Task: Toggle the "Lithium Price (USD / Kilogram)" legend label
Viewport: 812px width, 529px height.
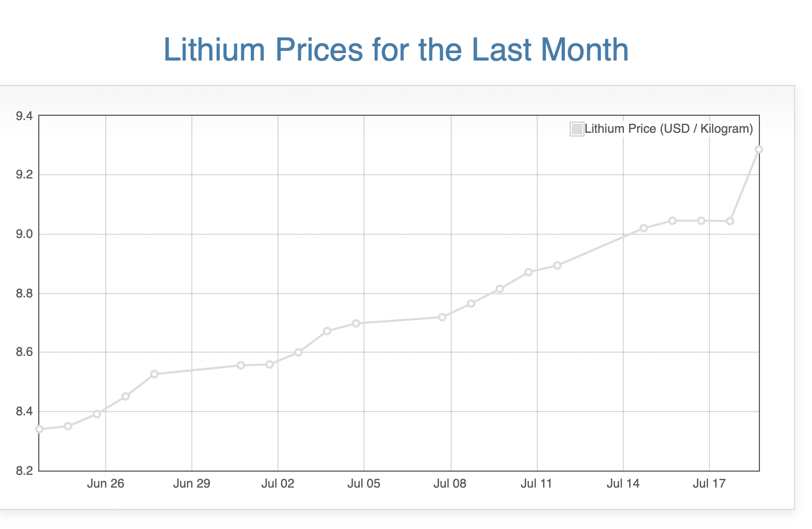Action: pyautogui.click(x=669, y=129)
